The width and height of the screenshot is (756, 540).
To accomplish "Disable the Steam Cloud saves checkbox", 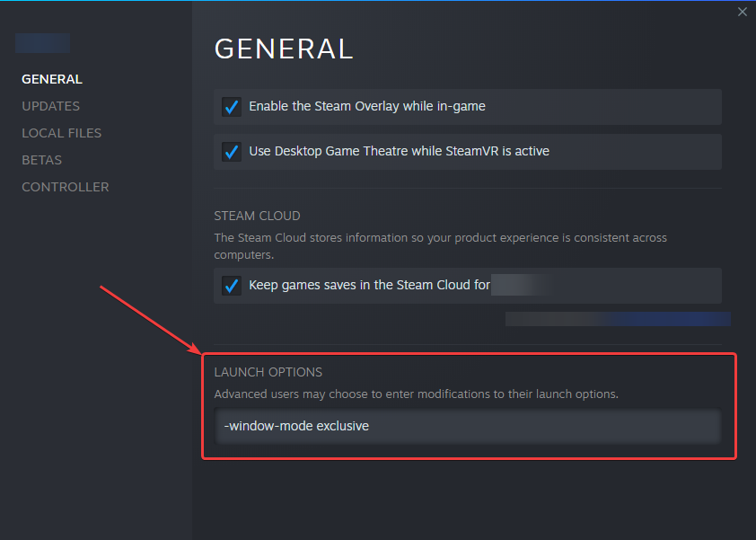I will click(232, 286).
